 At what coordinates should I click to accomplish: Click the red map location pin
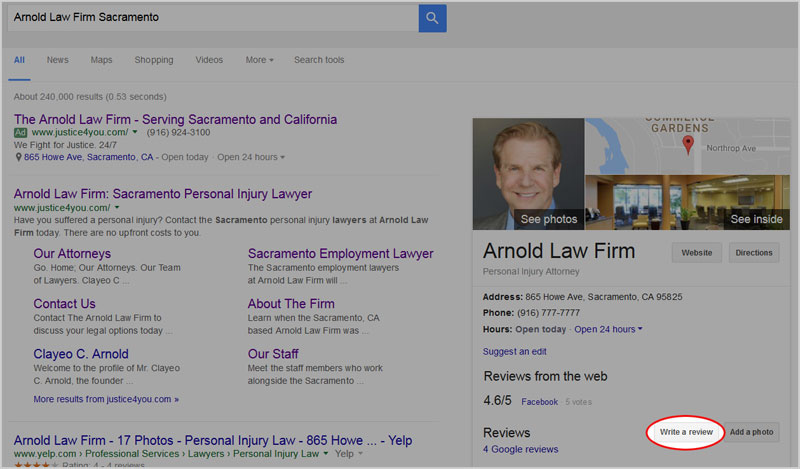click(688, 144)
